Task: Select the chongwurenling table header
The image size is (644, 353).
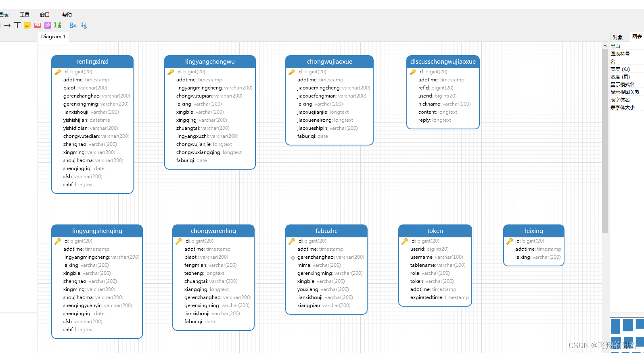Action: [213, 231]
